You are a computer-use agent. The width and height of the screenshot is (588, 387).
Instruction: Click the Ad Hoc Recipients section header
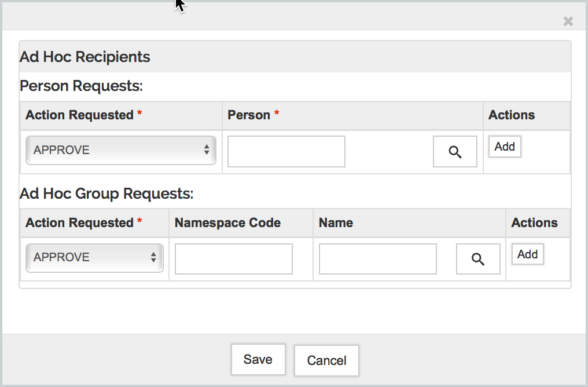click(x=84, y=57)
